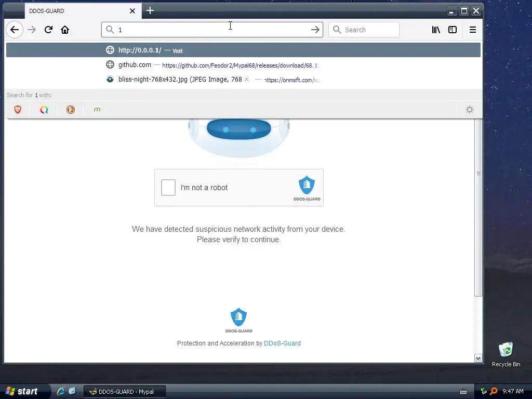Click inside the address bar field

[x=212, y=30]
